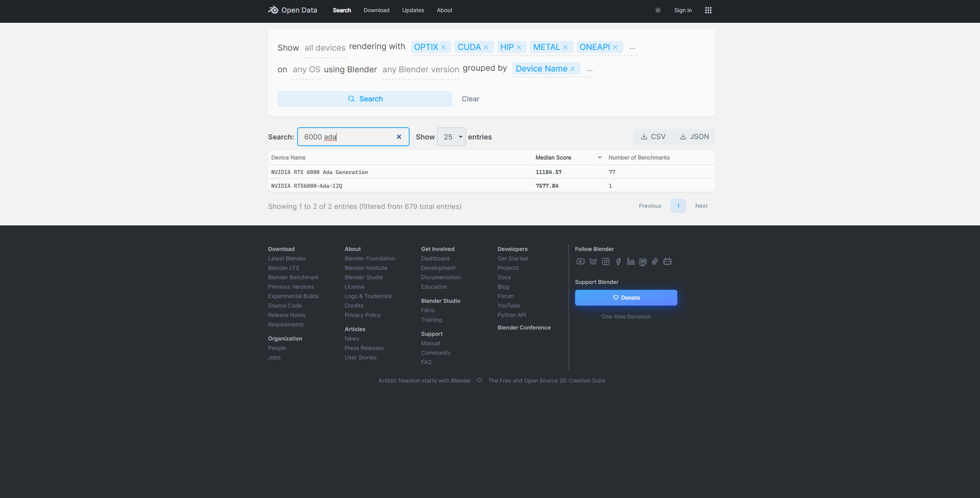Open the Show 25 entries dropdown
Viewport: 980px width, 498px height.
click(x=451, y=137)
